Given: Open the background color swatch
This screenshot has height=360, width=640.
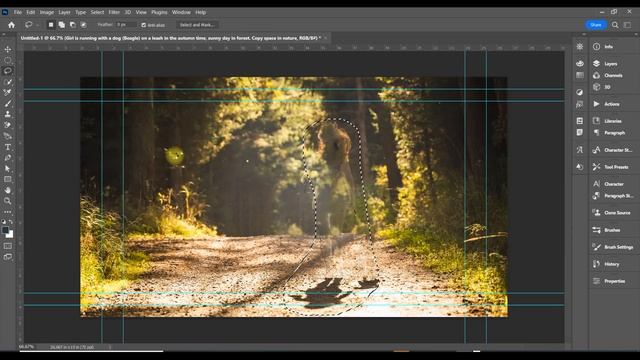Looking at the screenshot, I should click(10, 235).
